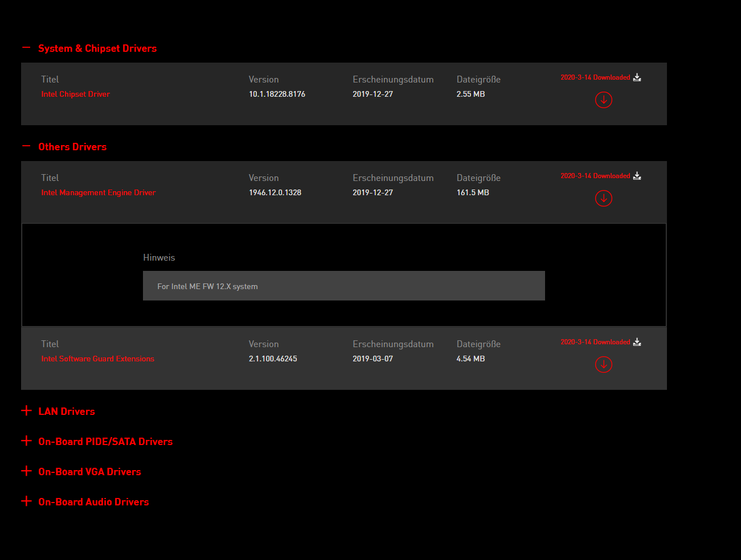Expand On-Board PIDE/SATA Drivers plus icon
The image size is (741, 560).
click(x=26, y=440)
